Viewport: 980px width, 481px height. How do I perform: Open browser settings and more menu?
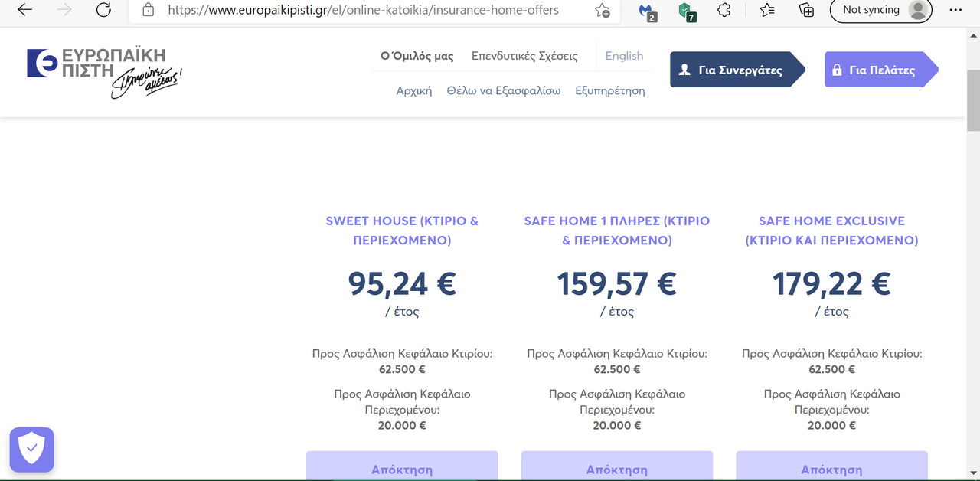(x=955, y=10)
